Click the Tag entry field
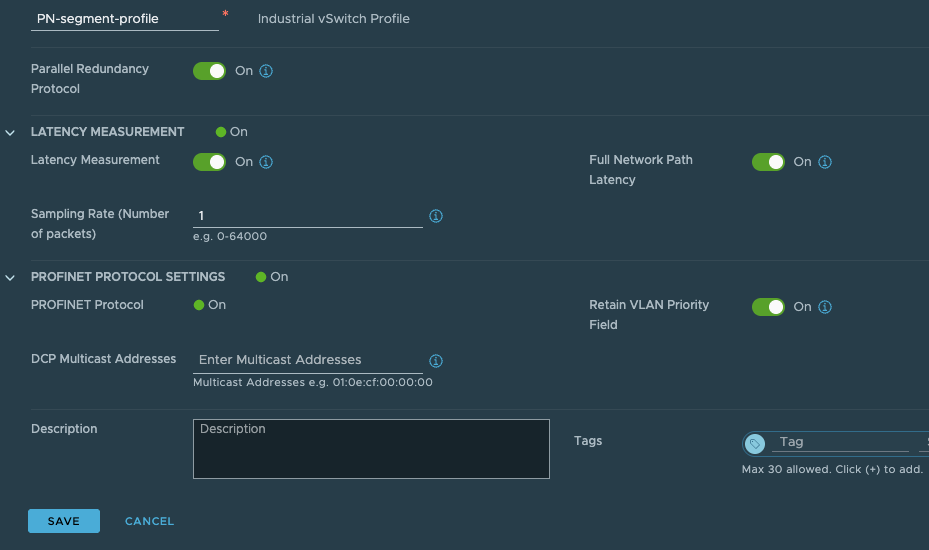The width and height of the screenshot is (929, 550). pos(838,442)
